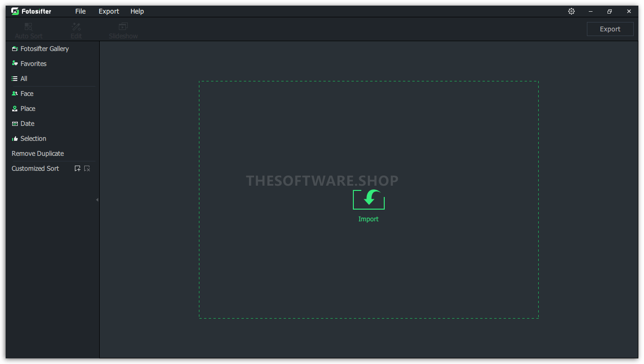Open the Edit tool from the toolbar
Viewport: 644px width, 364px height.
coord(76,29)
